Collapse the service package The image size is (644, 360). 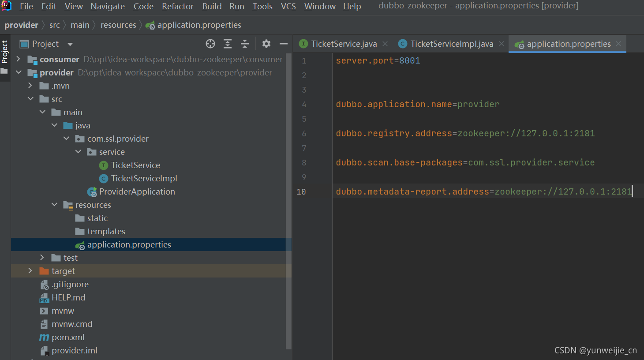point(78,151)
